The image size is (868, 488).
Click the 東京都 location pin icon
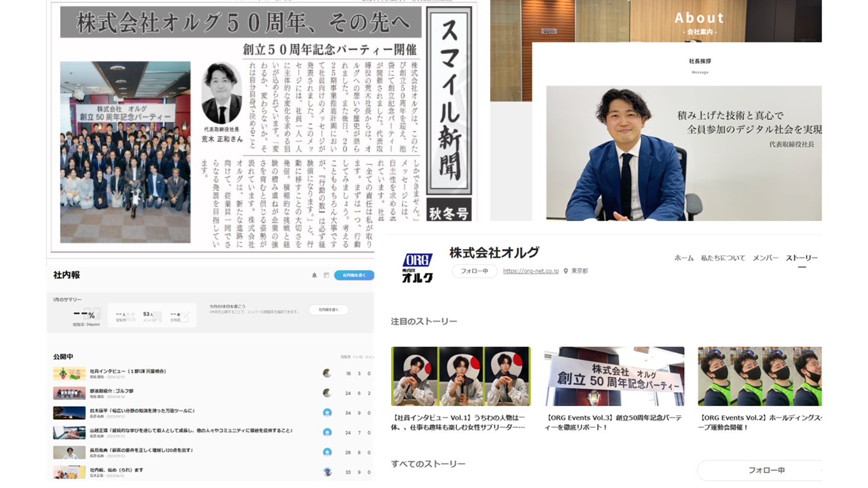(x=566, y=271)
